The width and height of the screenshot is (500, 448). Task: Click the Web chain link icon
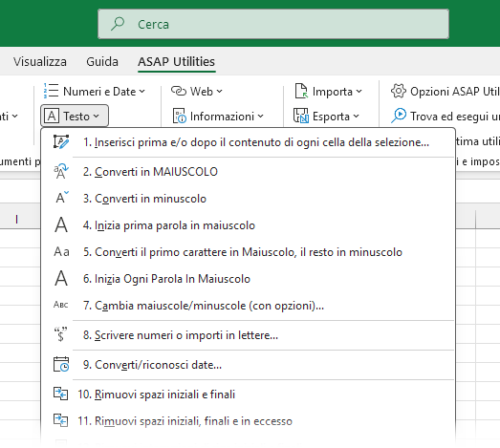tap(179, 91)
